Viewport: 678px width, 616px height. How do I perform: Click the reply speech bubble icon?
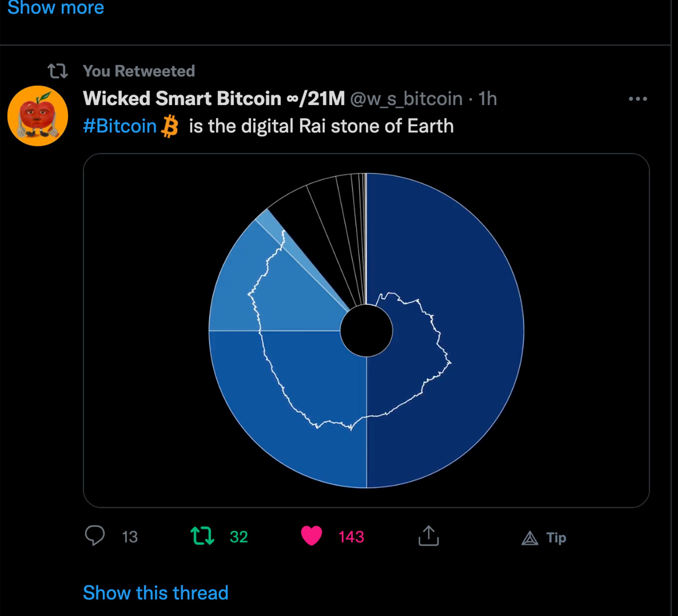click(95, 535)
